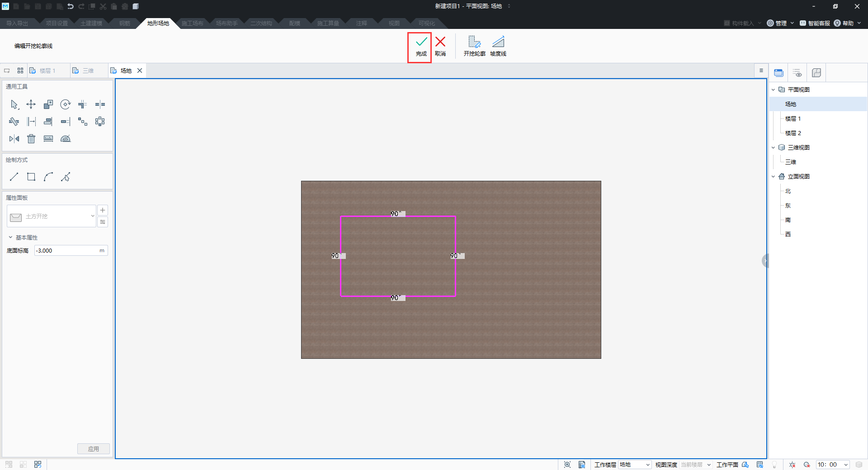This screenshot has height=470, width=868.
Task: Select the Offset tool icon
Action: point(31,122)
